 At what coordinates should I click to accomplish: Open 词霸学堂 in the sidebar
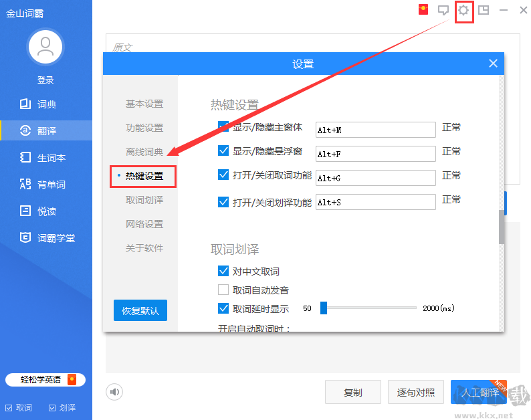(46, 238)
